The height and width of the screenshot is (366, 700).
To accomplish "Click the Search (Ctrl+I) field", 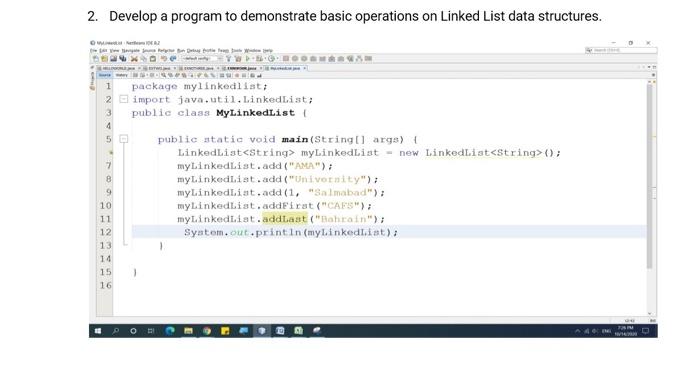I will click(621, 50).
